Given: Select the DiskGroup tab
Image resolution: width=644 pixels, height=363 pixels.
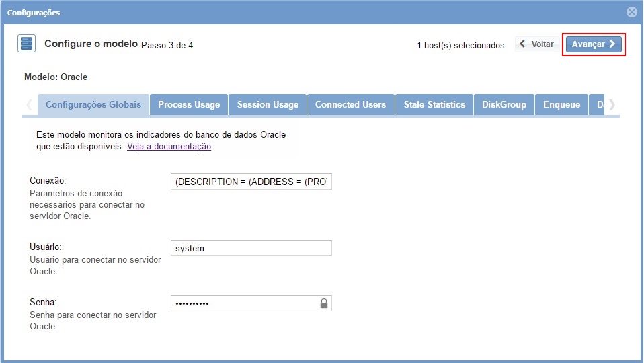Looking at the screenshot, I should (x=504, y=105).
